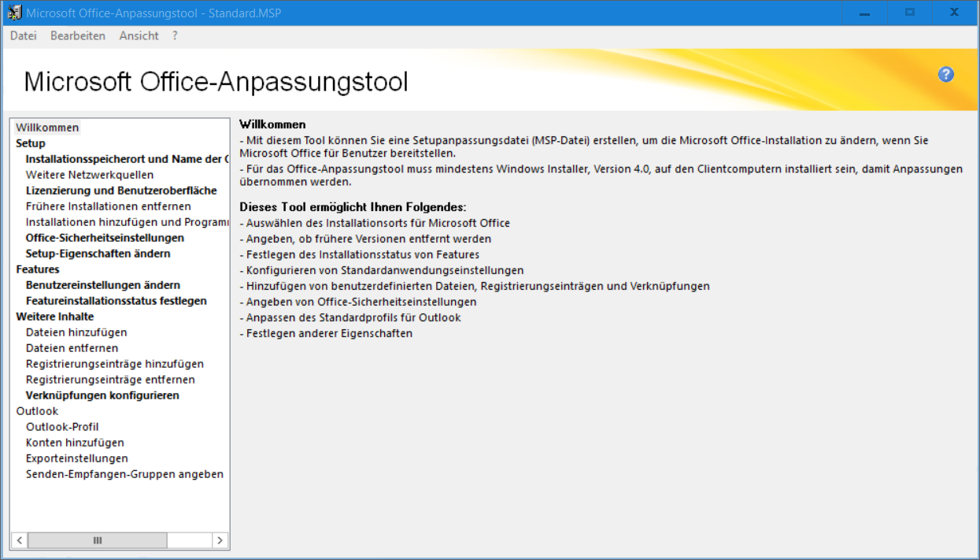Open Benutzereinstellungen ändern
The width and height of the screenshot is (980, 560).
click(103, 285)
